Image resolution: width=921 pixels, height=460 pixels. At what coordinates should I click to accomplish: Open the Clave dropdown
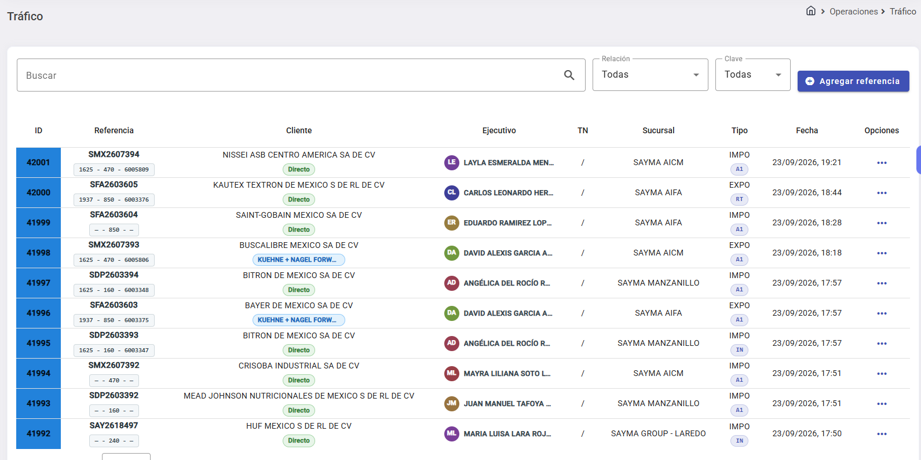click(x=753, y=75)
